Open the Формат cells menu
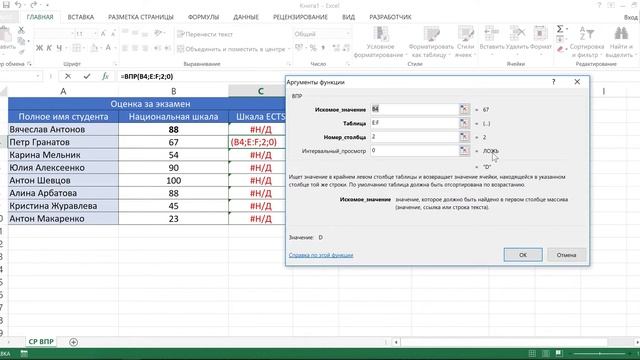Image resolution: width=640 pixels, height=360 pixels. coord(540,39)
